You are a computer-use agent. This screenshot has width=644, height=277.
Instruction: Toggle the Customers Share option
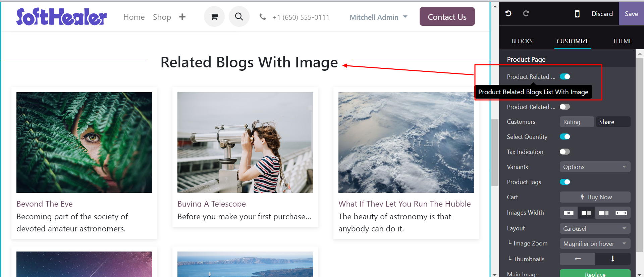click(x=613, y=122)
